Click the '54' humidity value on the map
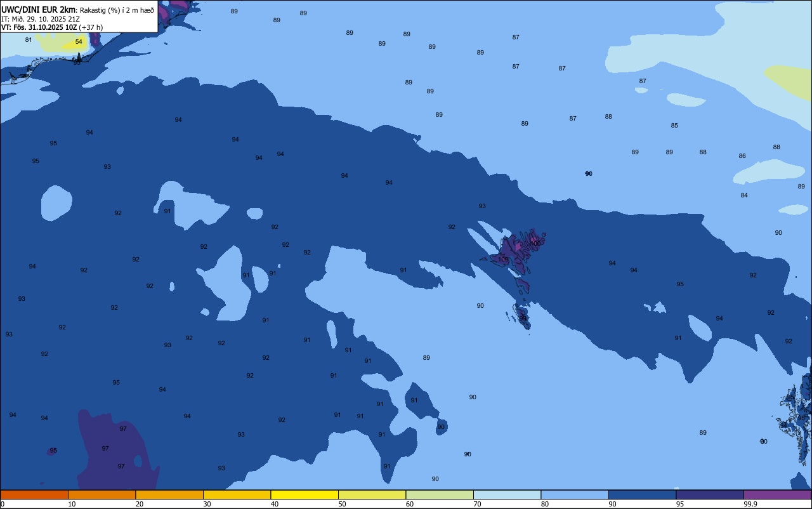Viewport: 812px width, 509px height. pyautogui.click(x=79, y=42)
